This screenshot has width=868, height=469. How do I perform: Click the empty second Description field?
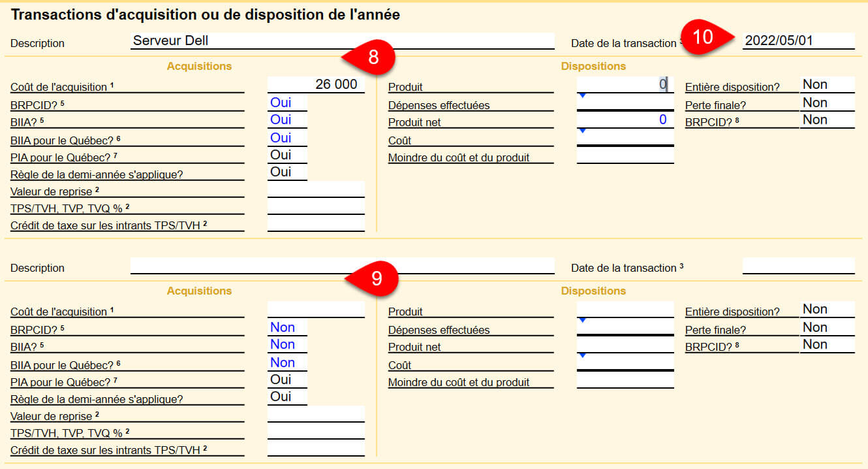pyautogui.click(x=342, y=266)
